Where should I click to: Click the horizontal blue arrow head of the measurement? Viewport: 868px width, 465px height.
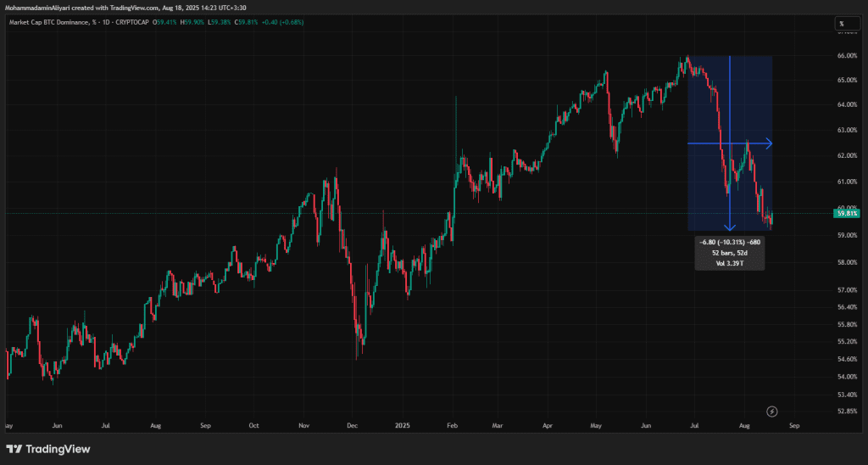click(x=769, y=143)
